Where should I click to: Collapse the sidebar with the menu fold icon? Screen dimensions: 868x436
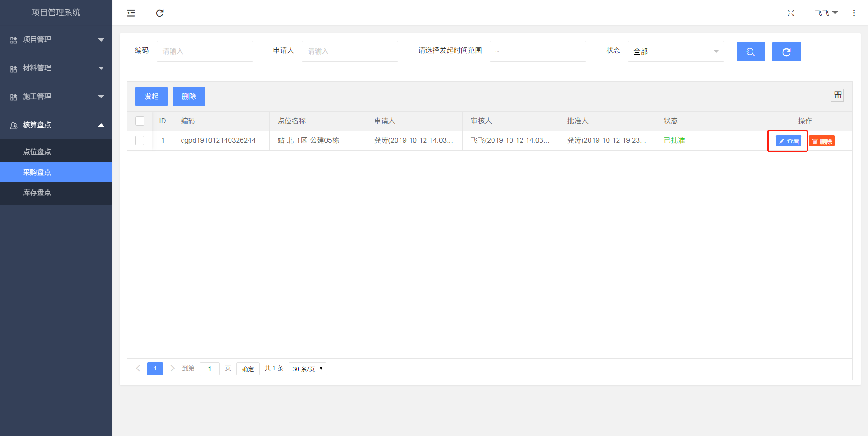[x=131, y=13]
